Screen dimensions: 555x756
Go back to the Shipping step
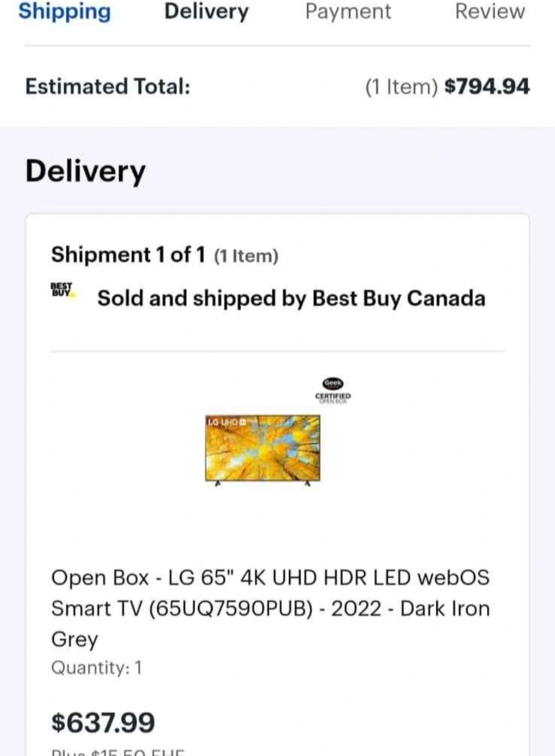pos(65,12)
